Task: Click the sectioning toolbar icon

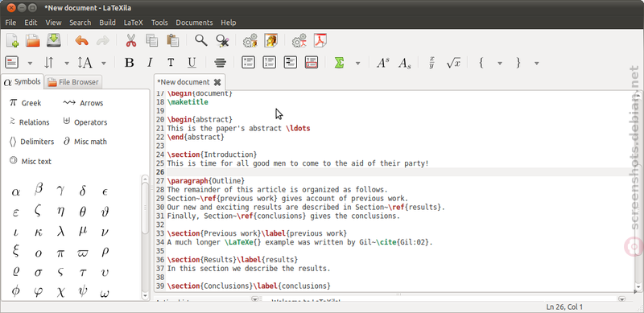Action: [11, 63]
